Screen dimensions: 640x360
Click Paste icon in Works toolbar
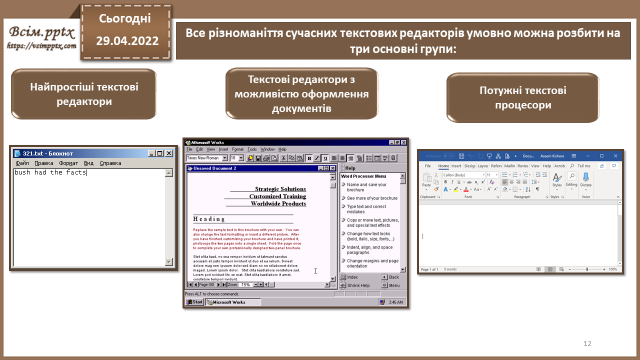pos(300,158)
